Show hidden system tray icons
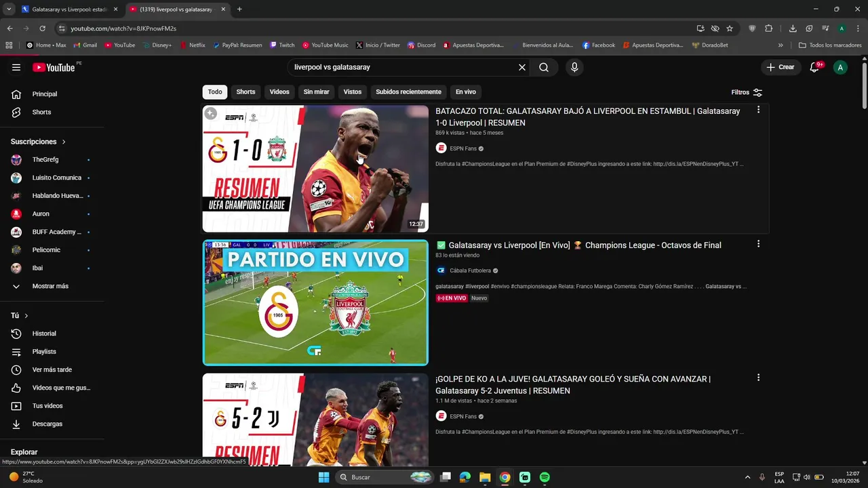This screenshot has width=868, height=488. point(747,477)
